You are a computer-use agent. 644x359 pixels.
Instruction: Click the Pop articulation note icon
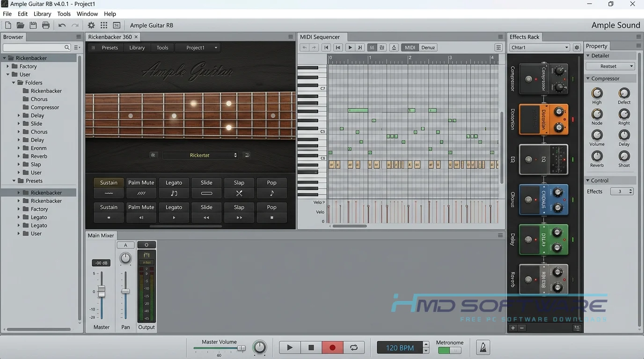(x=272, y=193)
